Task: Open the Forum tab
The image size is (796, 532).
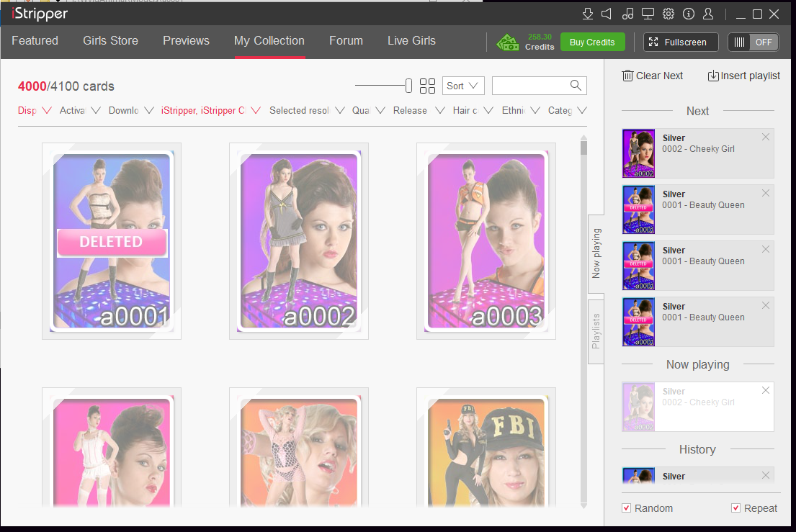Action: (346, 40)
